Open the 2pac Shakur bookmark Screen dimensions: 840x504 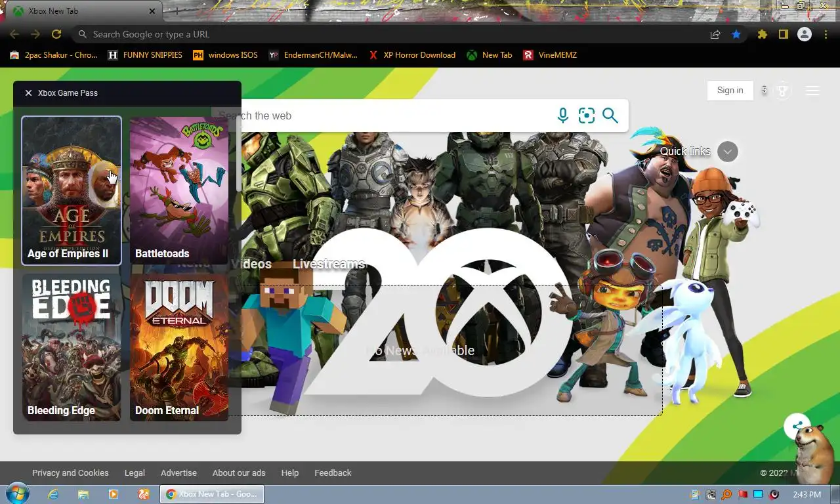pos(54,55)
